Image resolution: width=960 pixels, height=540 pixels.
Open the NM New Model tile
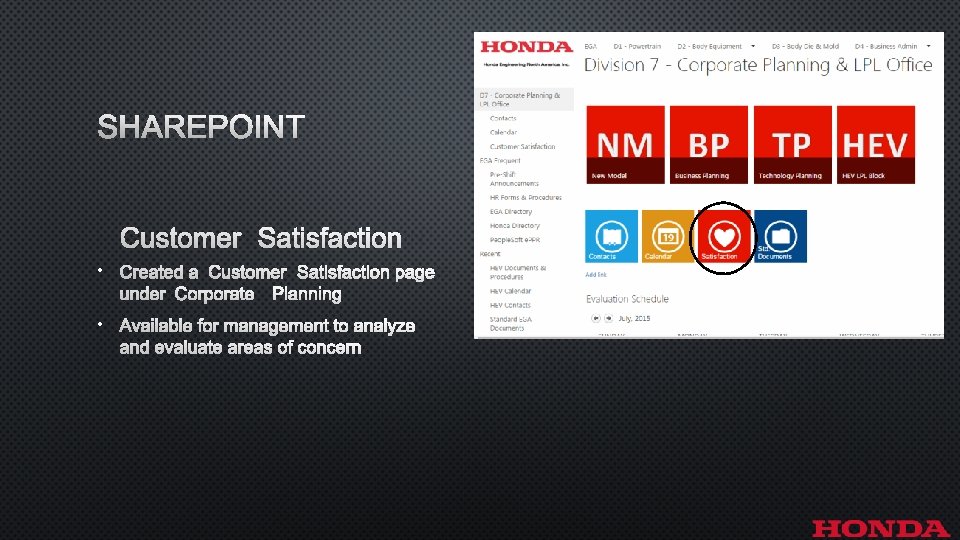click(625, 144)
